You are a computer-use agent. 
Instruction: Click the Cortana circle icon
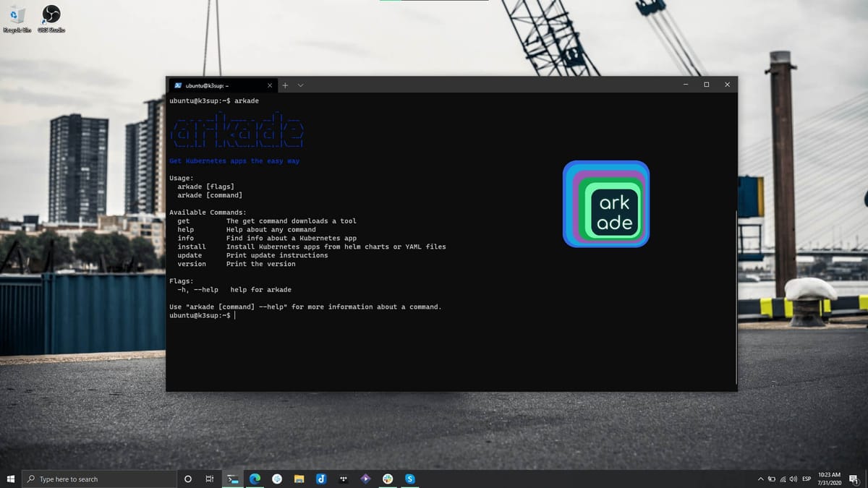[x=188, y=479]
